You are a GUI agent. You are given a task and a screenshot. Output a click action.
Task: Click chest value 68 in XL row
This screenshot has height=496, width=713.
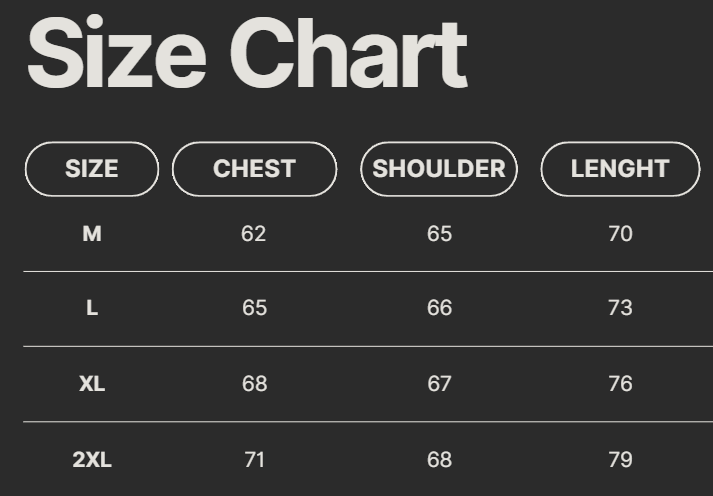pos(254,383)
